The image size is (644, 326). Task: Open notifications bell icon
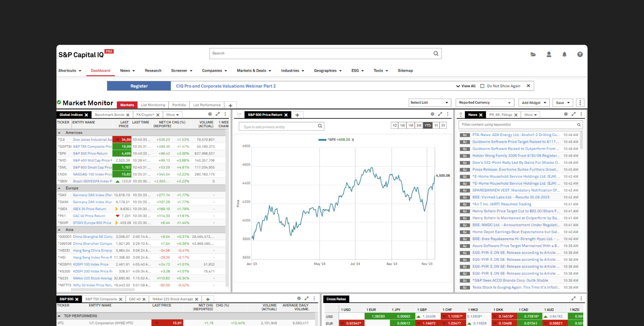(x=564, y=54)
